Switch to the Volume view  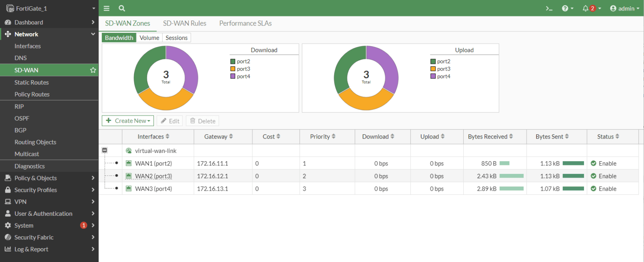tap(149, 37)
